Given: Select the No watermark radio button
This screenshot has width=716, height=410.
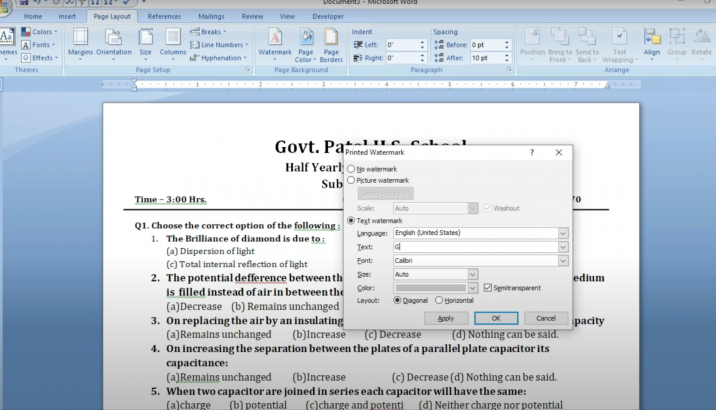Looking at the screenshot, I should tap(351, 169).
